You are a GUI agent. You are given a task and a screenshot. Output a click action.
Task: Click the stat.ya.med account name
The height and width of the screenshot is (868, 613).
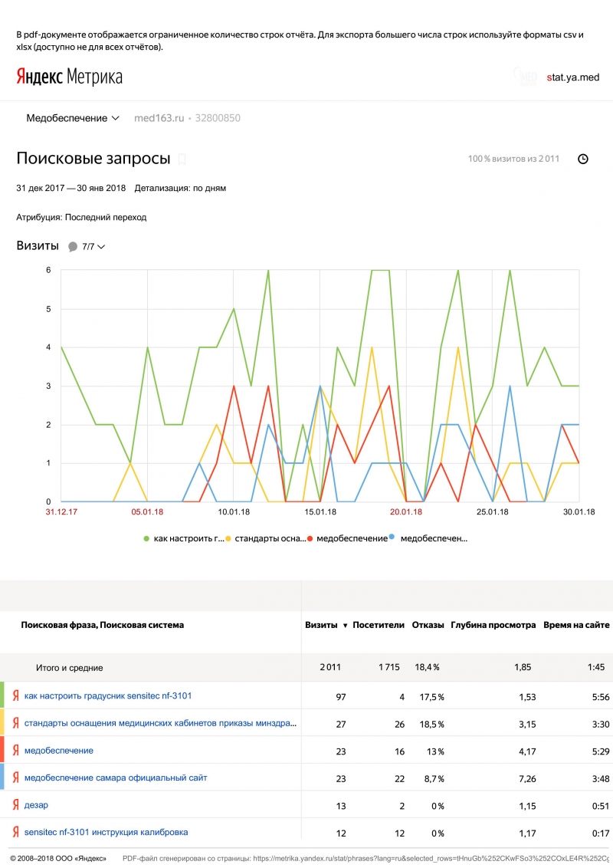click(572, 77)
